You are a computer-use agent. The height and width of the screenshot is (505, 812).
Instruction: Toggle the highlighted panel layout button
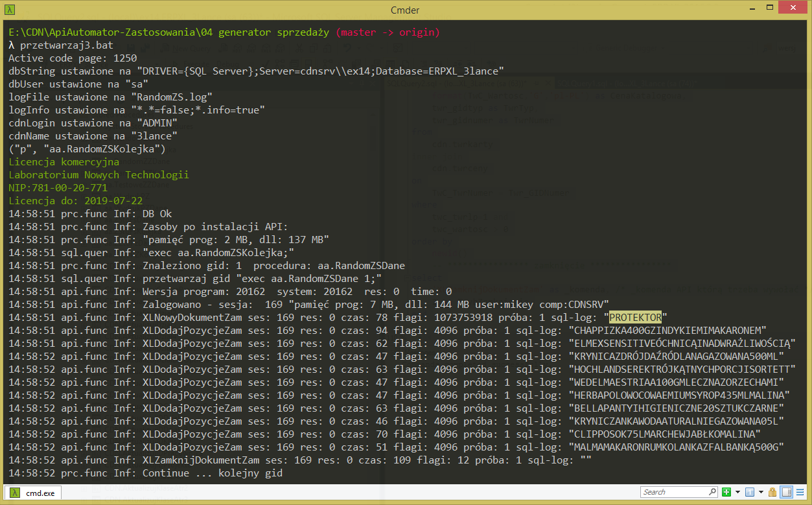pos(786,492)
